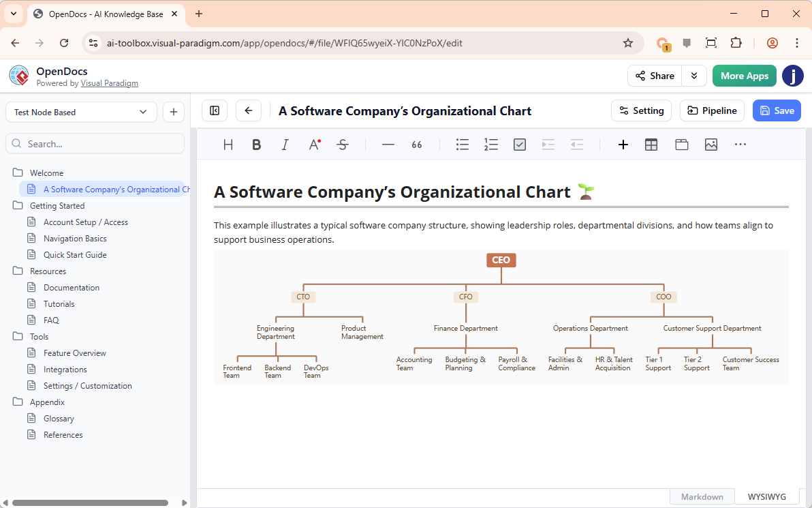Insert a block quote

point(417,145)
